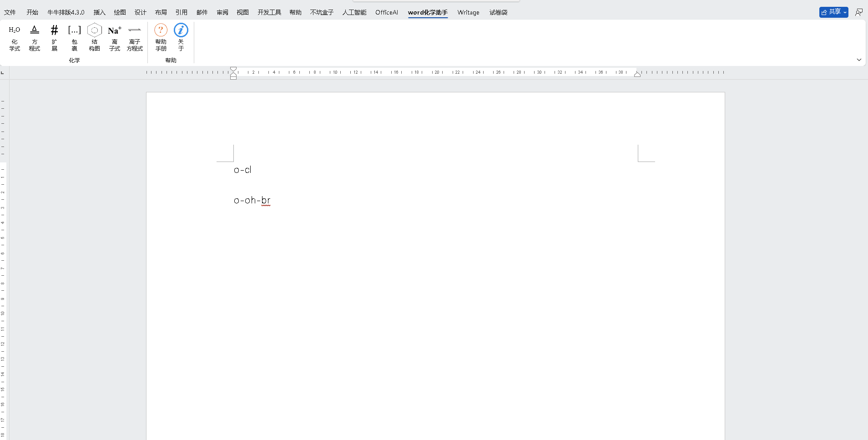The width and height of the screenshot is (868, 440).
Task: Open the 帮助手册 help manual
Action: click(161, 38)
